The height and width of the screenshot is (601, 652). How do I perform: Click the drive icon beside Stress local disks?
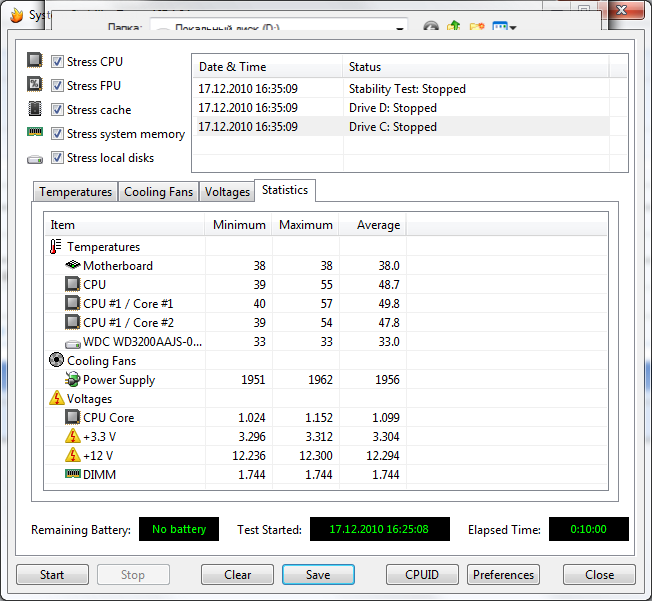(35, 159)
